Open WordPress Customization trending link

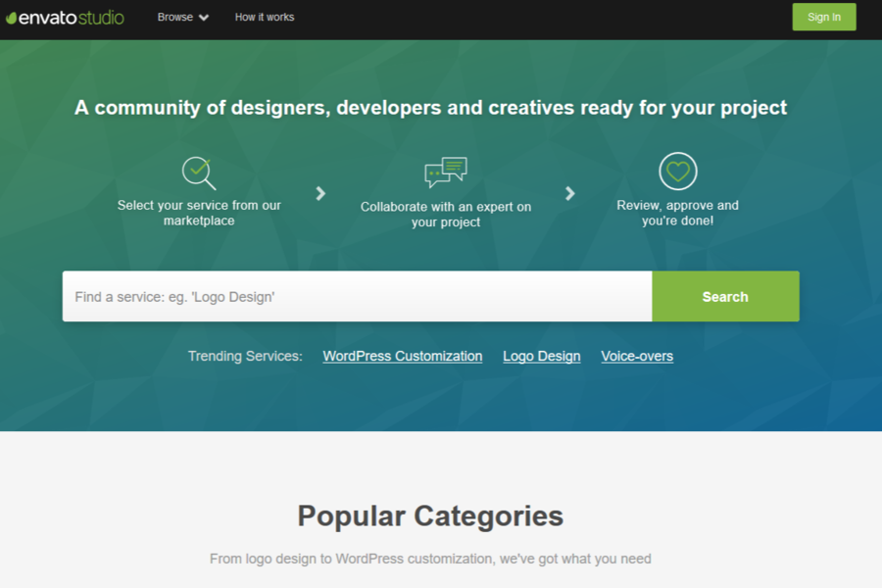[403, 356]
